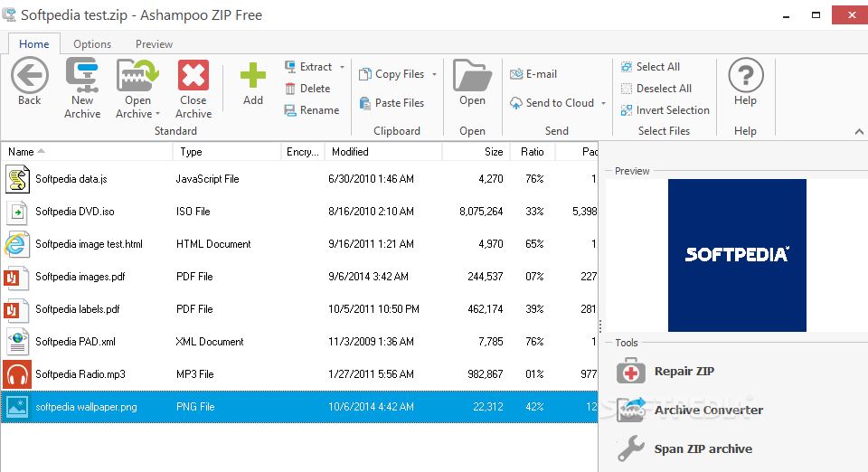Collapse the ribbon with the chevron

click(859, 132)
